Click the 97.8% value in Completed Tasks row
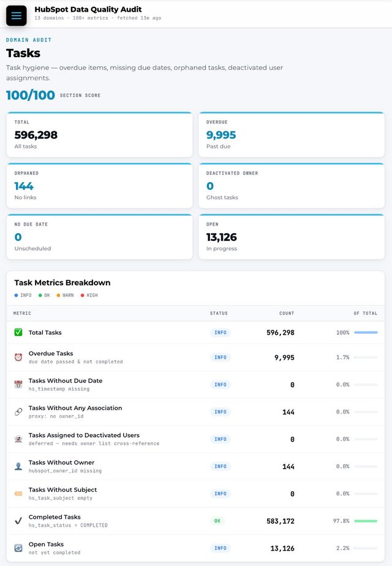This screenshot has height=566, width=392. point(341,521)
